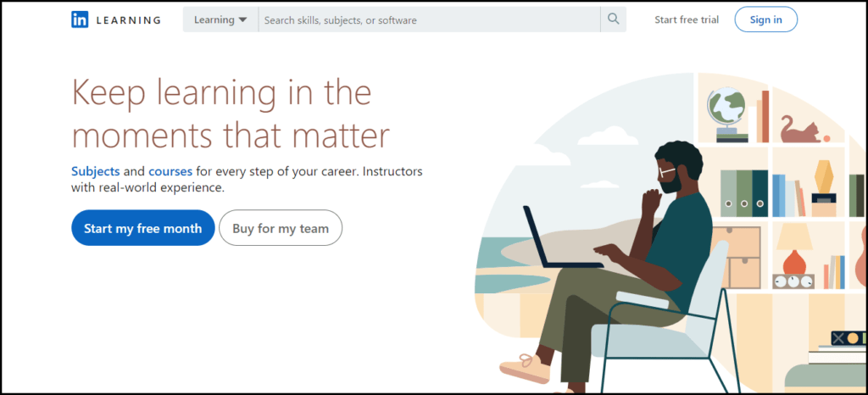Click the headline "Keep learning in the moments that matter"
This screenshot has width=868, height=395.
point(231,114)
